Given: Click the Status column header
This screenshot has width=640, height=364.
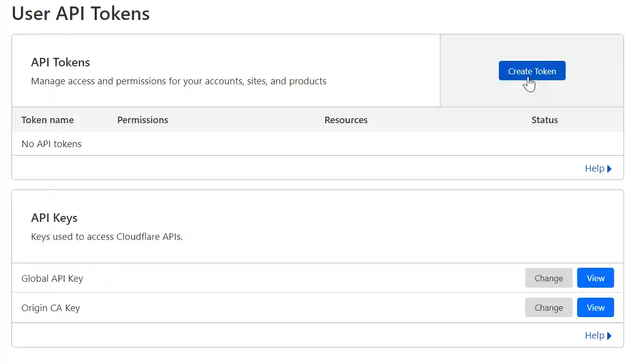Looking at the screenshot, I should coord(544,120).
